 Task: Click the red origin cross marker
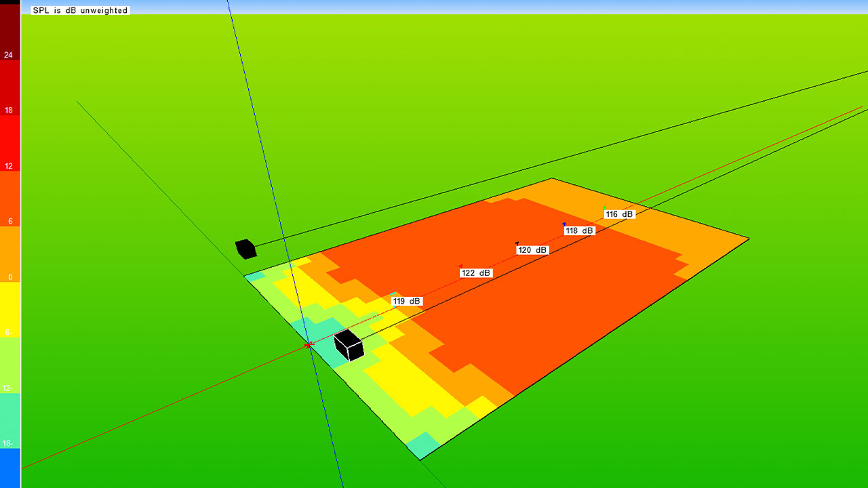click(309, 345)
